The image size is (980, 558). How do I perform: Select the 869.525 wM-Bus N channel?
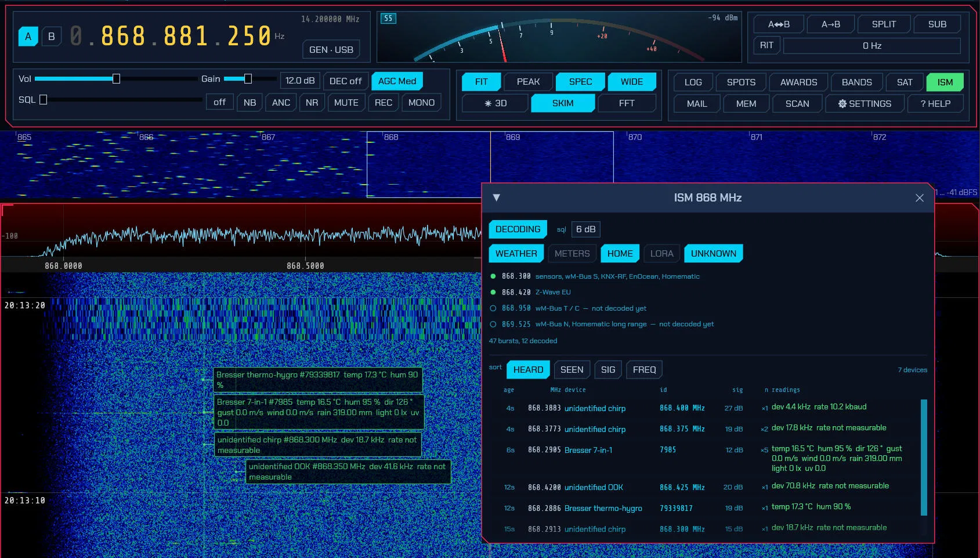click(602, 324)
